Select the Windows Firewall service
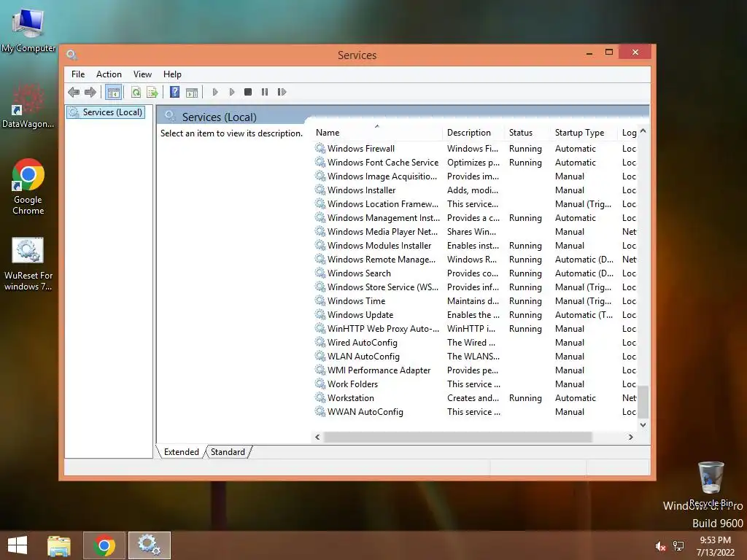Viewport: 747px width, 560px height. pos(475,149)
